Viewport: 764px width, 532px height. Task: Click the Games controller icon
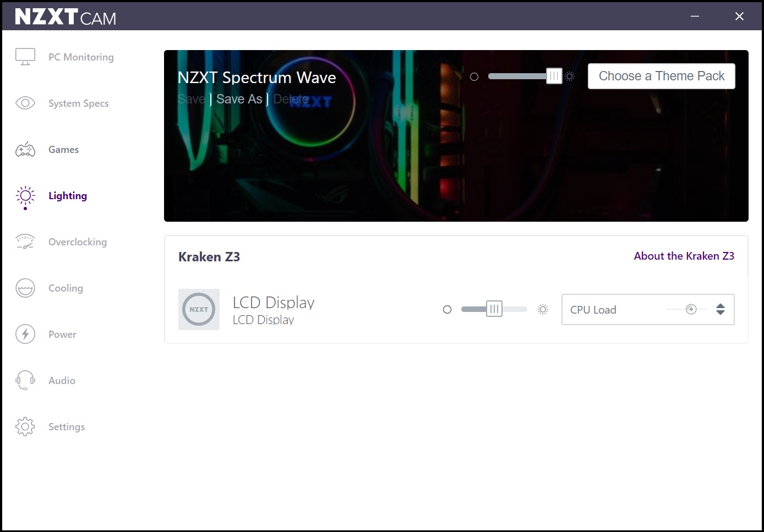click(x=25, y=149)
